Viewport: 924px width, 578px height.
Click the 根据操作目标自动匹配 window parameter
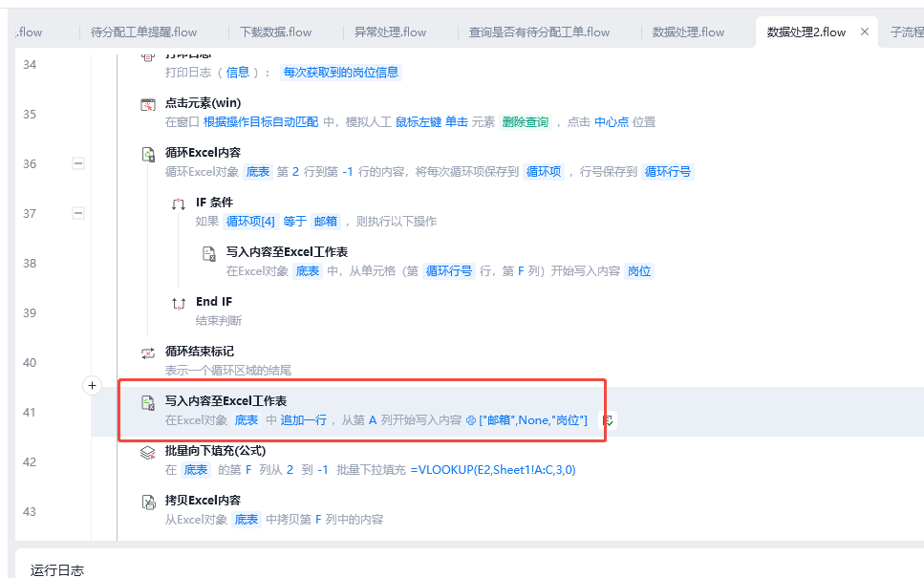click(261, 122)
